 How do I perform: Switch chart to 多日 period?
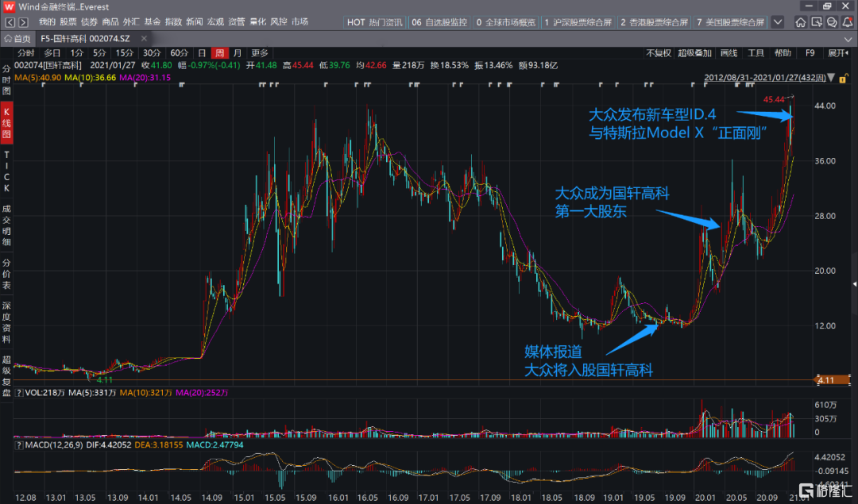point(52,53)
